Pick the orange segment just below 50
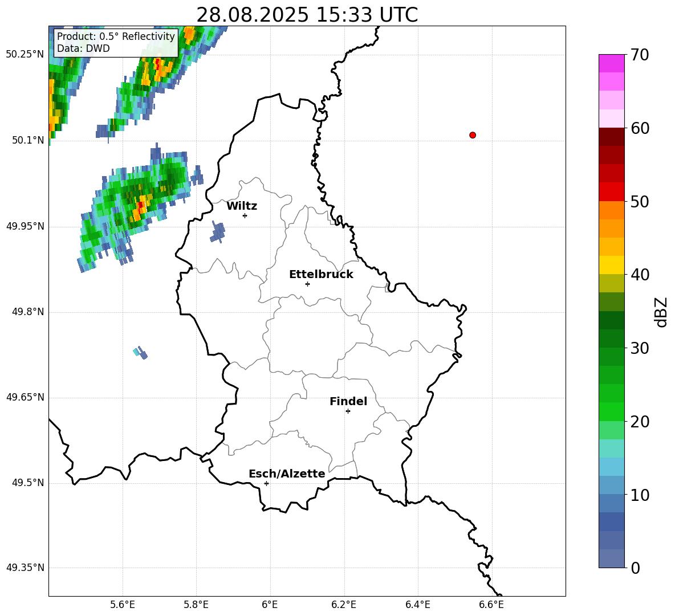The height and width of the screenshot is (616, 675). [611, 210]
